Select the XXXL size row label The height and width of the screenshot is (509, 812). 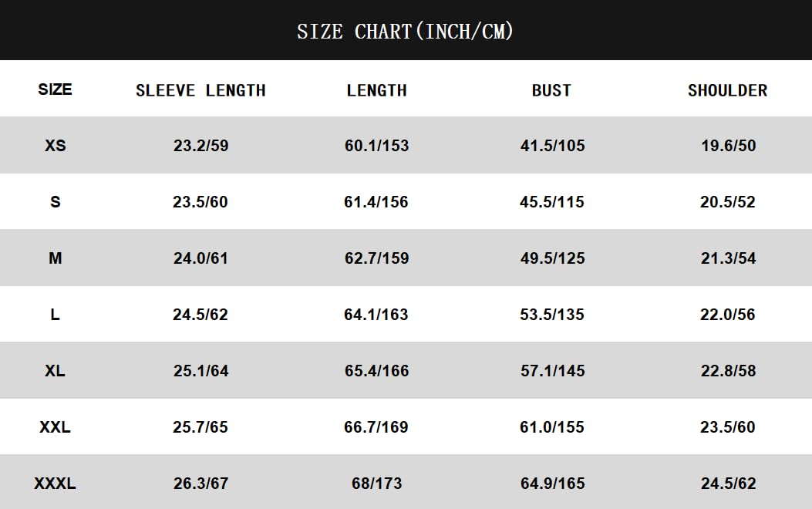click(x=55, y=484)
